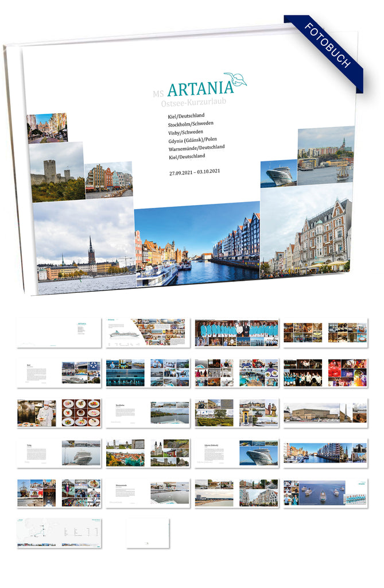Click the stone wall tower cover photo
This screenshot has height=588, width=384.
coord(57,172)
